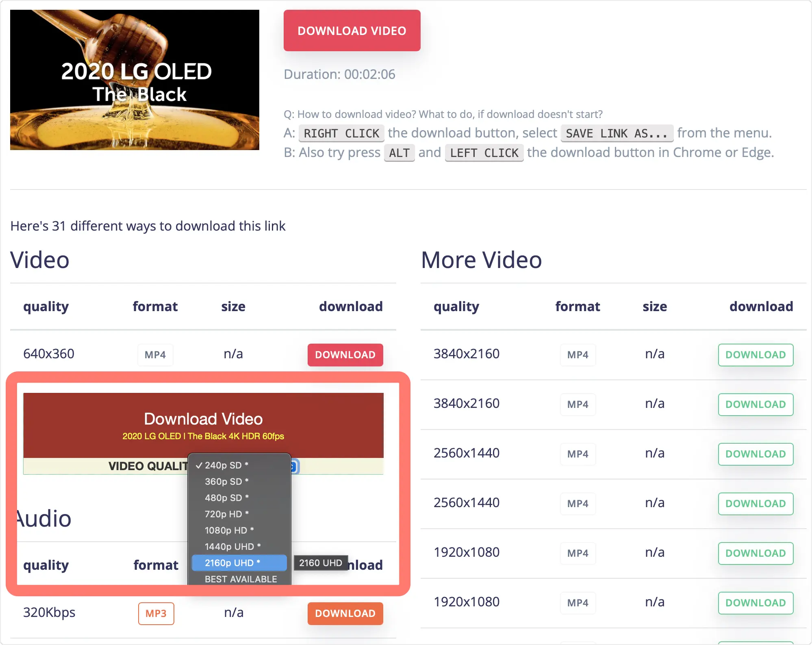Select 1440p UHD quality option

tap(239, 547)
